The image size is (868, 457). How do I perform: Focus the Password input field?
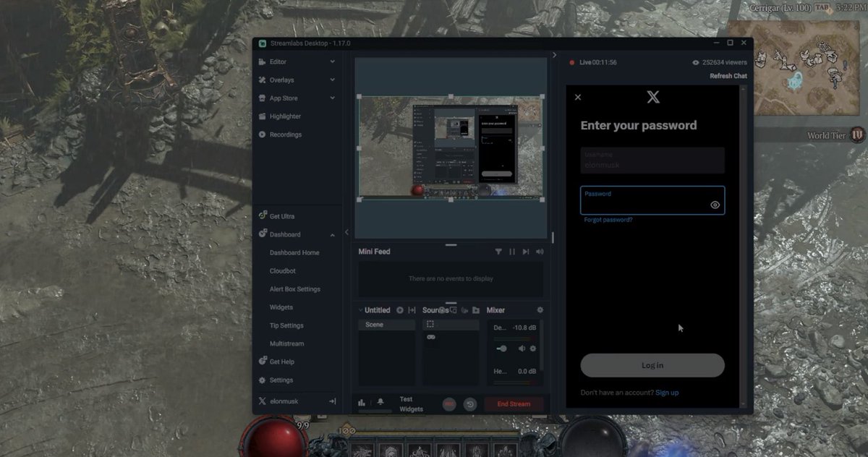click(652, 200)
